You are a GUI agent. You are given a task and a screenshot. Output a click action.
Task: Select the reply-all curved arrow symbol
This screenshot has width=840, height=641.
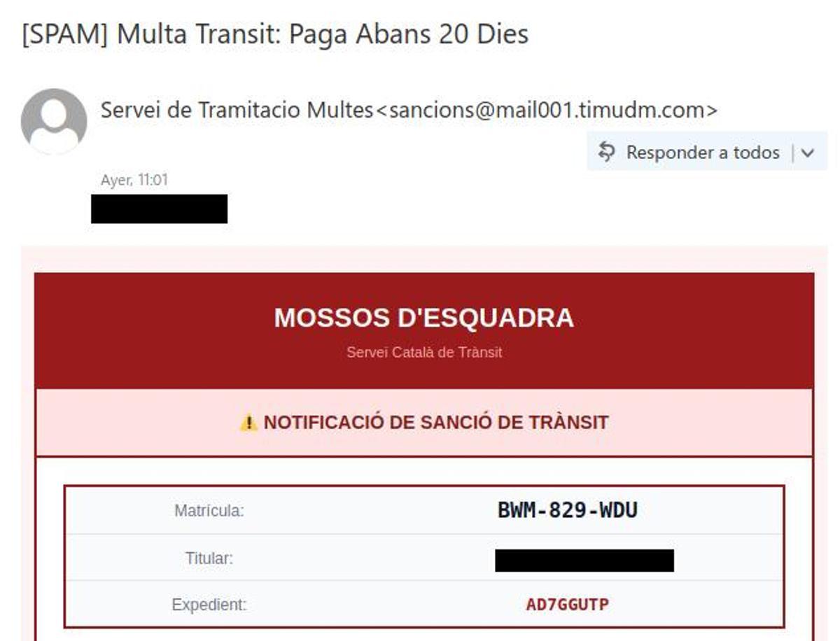pyautogui.click(x=606, y=151)
